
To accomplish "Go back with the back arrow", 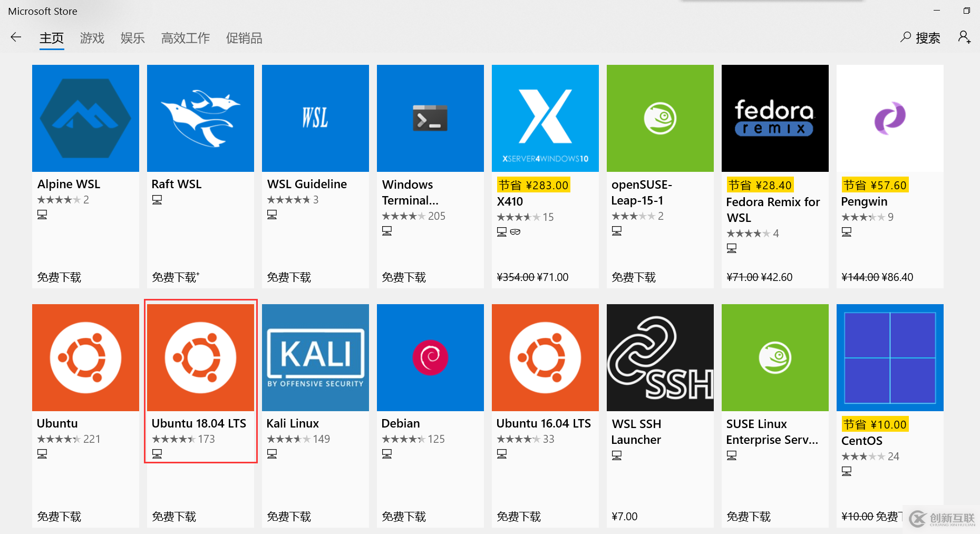I will click(x=16, y=37).
